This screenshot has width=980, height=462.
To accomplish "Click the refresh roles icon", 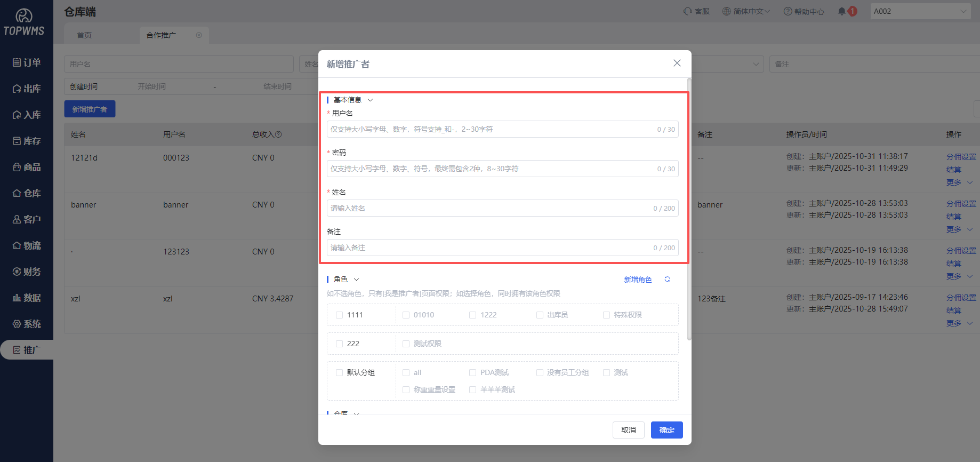I will pos(667,280).
